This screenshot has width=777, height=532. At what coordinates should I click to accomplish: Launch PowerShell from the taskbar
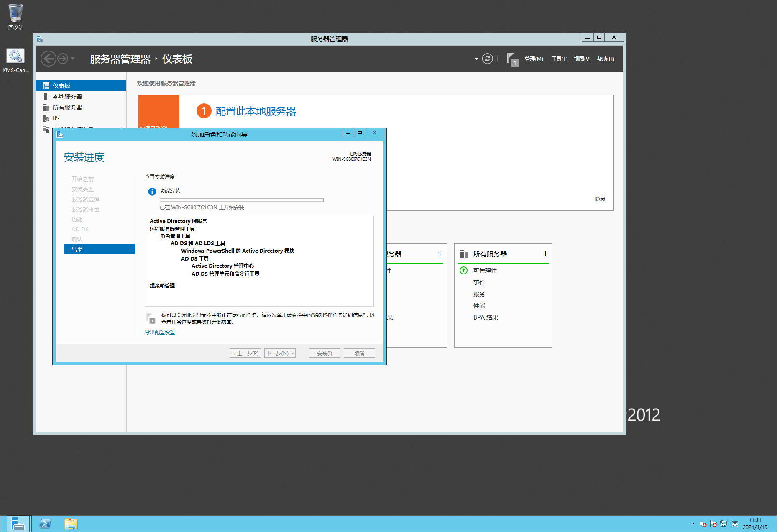coord(45,524)
